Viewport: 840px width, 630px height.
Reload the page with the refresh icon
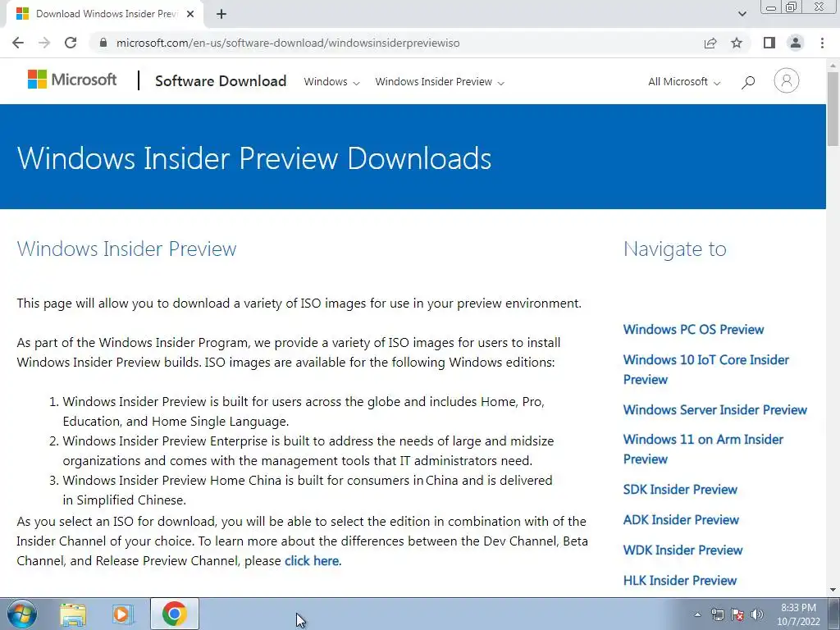[x=71, y=43]
